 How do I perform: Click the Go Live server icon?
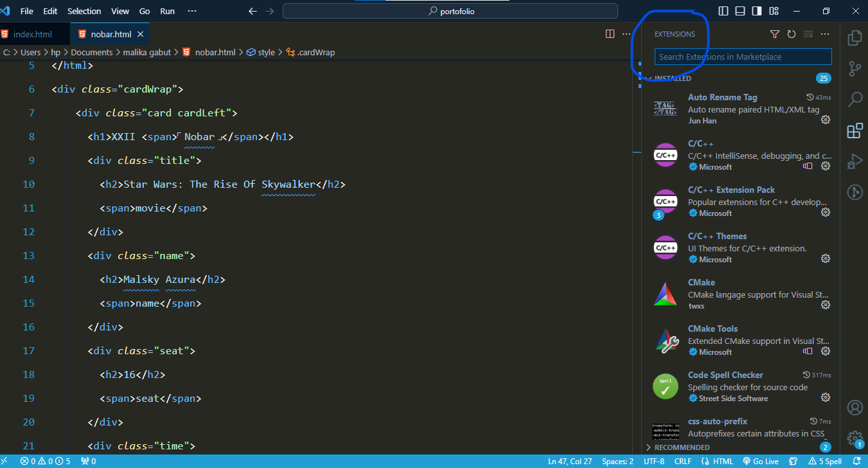point(761,461)
